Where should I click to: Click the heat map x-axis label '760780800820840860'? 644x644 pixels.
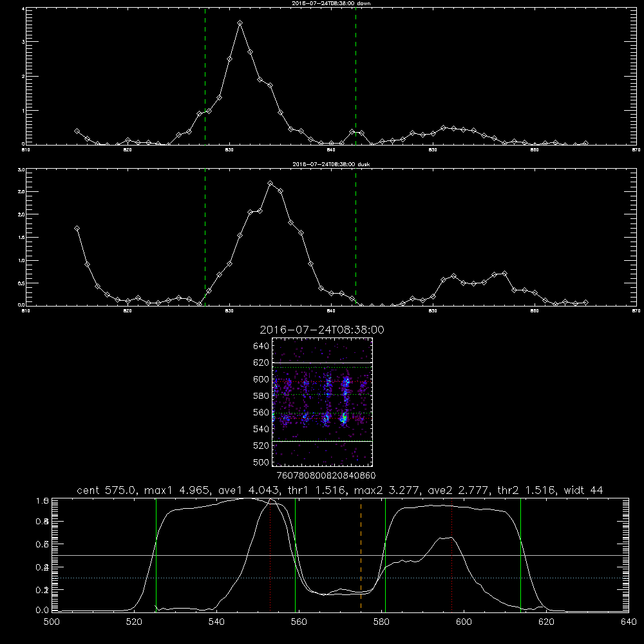pyautogui.click(x=327, y=476)
